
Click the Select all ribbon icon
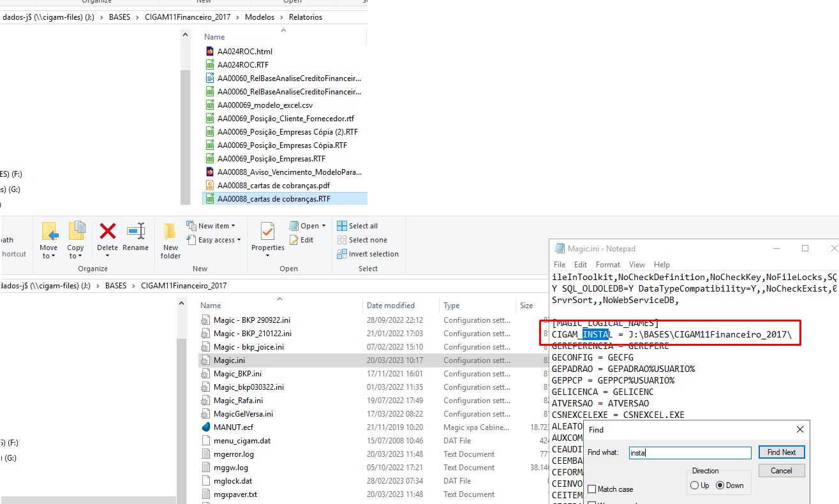pyautogui.click(x=342, y=226)
